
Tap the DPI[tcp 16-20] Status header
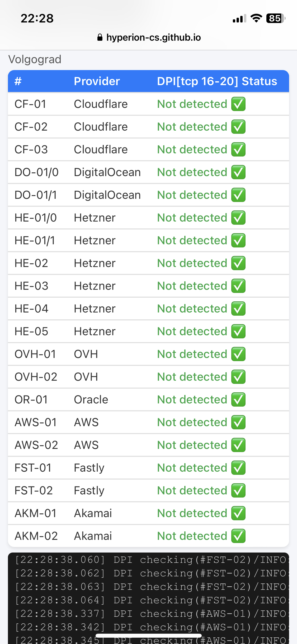tap(217, 81)
